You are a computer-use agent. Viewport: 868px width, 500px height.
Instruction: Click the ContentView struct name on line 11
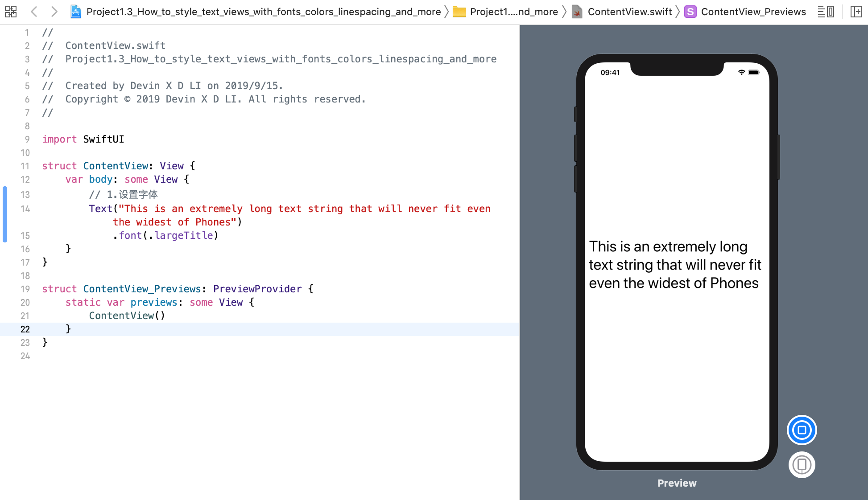pyautogui.click(x=116, y=166)
